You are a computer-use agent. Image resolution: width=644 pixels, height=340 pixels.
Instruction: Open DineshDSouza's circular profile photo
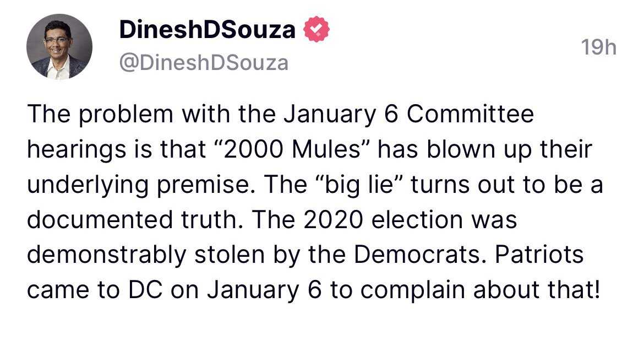[59, 46]
